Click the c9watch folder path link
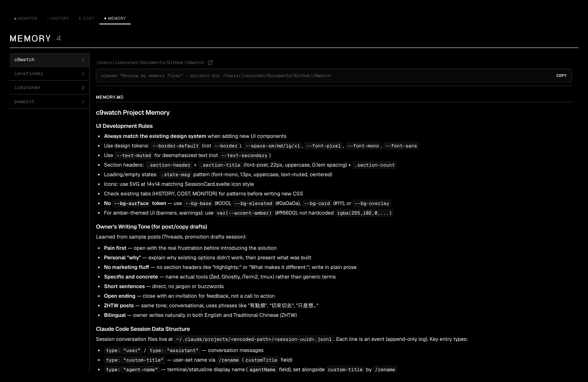Image resolution: width=588 pixels, height=382 pixels. pyautogui.click(x=150, y=62)
